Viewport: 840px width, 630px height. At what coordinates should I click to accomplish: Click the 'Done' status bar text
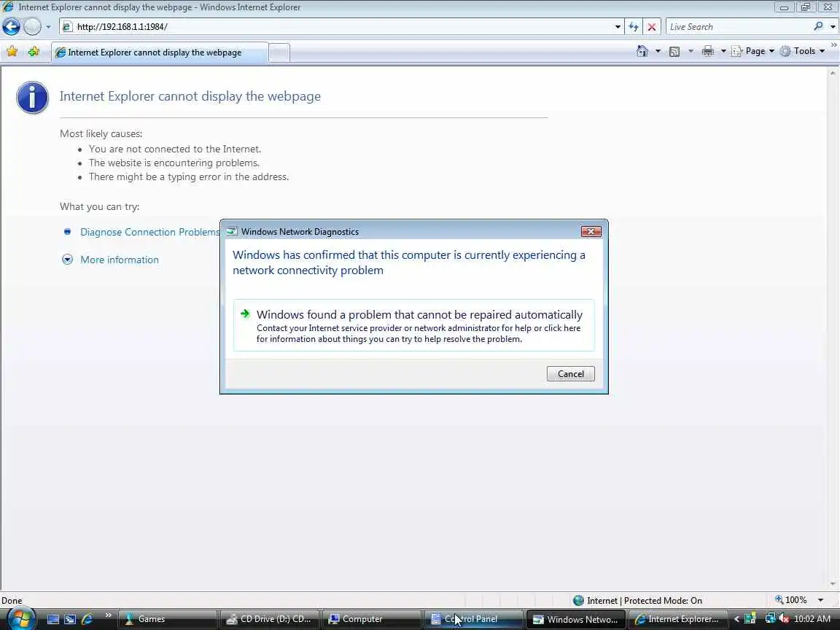pos(12,601)
